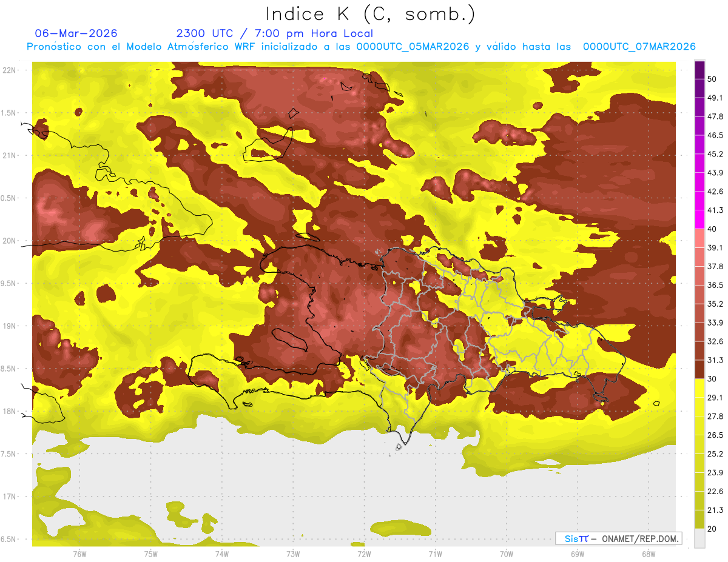The image size is (728, 562).
Task: Click the 46.5 value on the color scale
Action: tap(715, 135)
